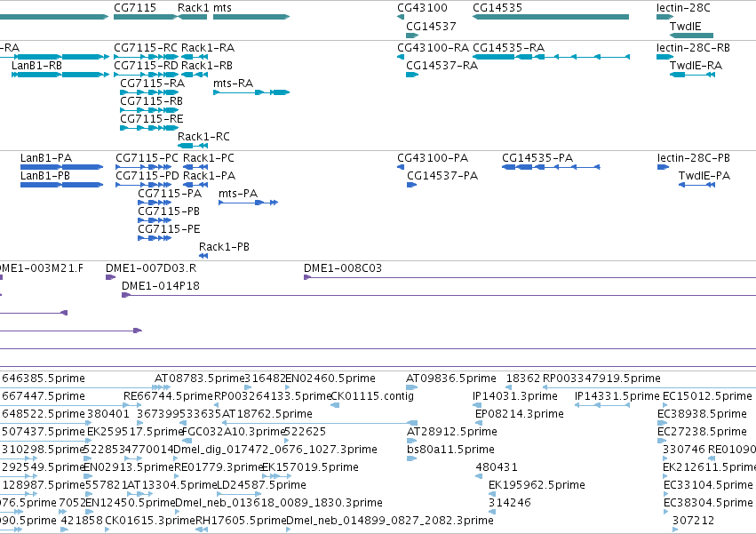Select EST EC15012.5prime

pos(708,396)
